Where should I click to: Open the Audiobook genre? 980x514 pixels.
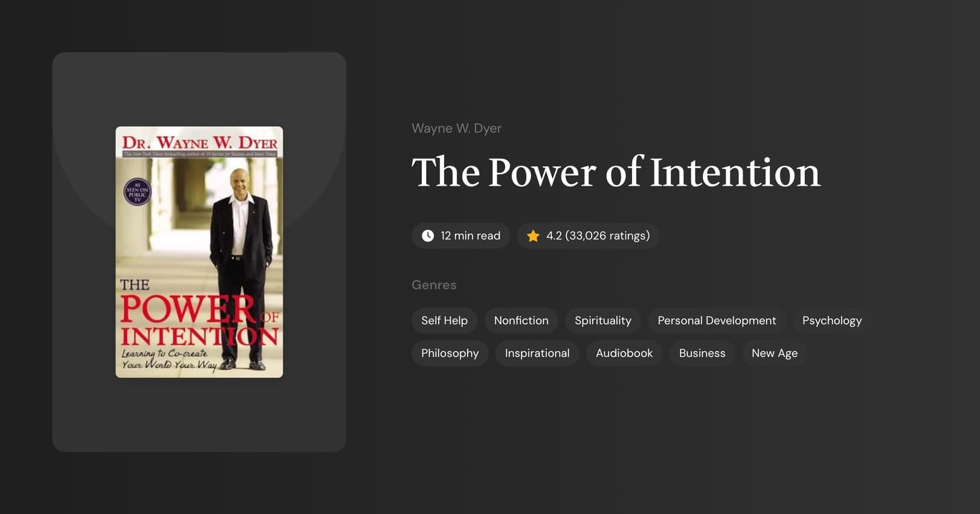(x=623, y=353)
